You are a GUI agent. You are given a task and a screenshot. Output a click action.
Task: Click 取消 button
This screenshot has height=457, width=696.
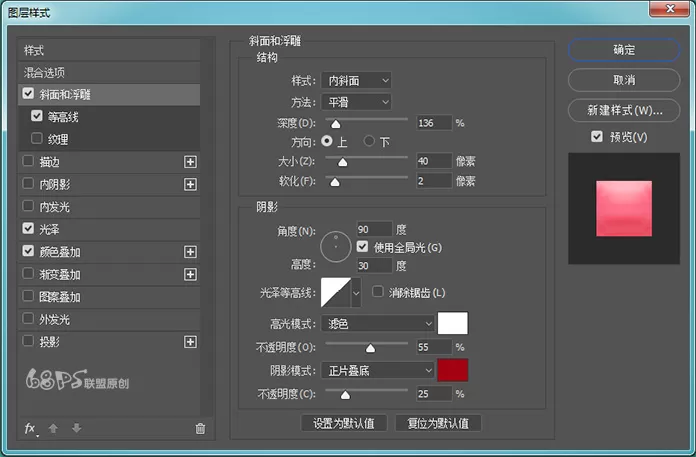pos(624,80)
